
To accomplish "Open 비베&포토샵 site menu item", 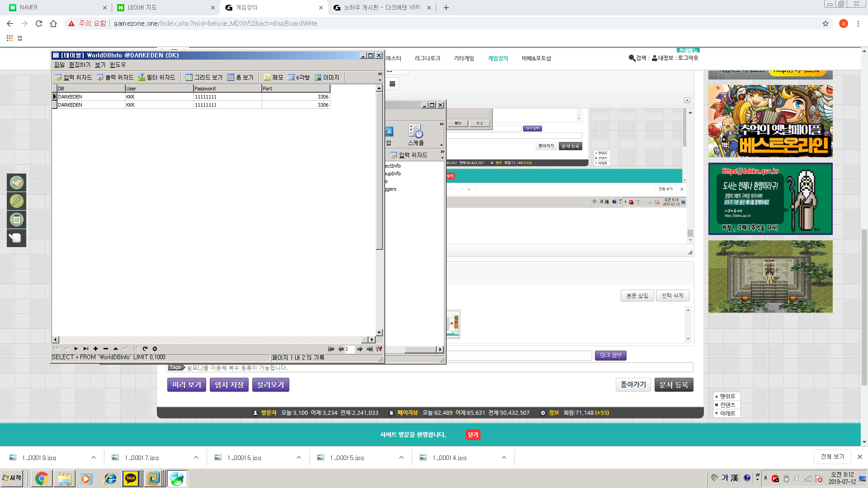I will coord(536,58).
